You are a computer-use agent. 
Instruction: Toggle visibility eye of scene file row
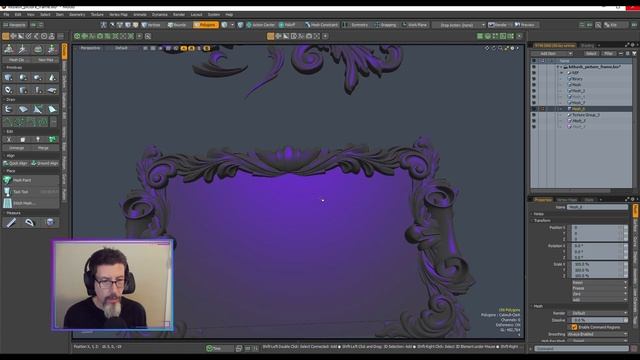pos(534,67)
